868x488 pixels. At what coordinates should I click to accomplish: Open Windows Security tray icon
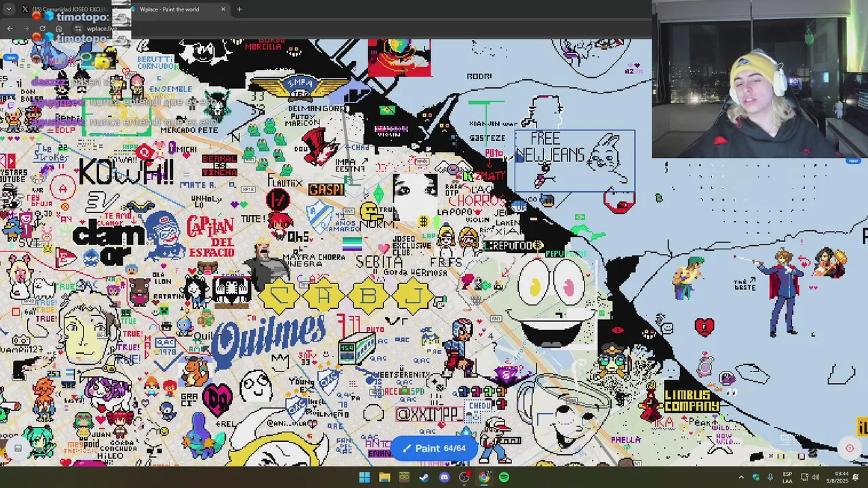click(x=756, y=477)
